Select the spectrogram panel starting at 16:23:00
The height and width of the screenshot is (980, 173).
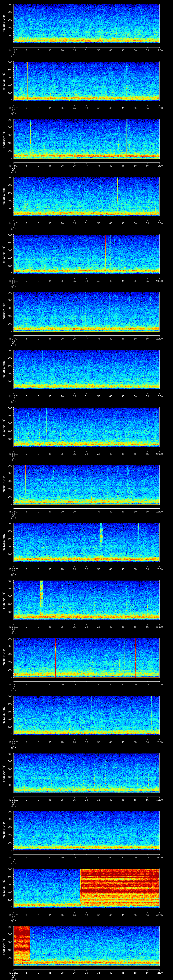tap(86, 427)
